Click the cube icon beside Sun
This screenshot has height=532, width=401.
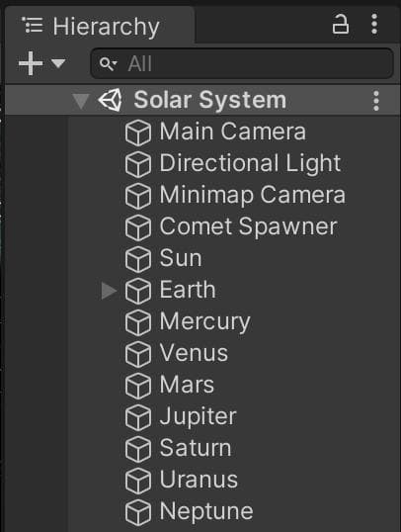[x=138, y=259]
